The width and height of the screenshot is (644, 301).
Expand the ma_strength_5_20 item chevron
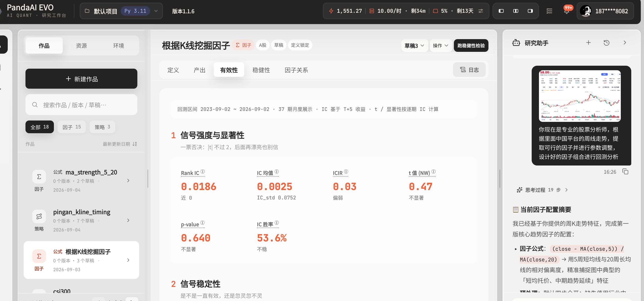coord(128,181)
